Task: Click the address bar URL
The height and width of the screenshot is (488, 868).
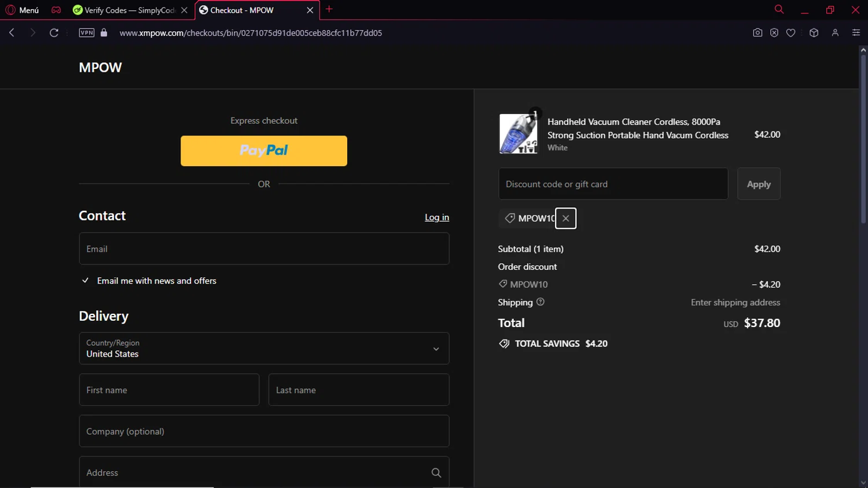Action: pos(251,33)
